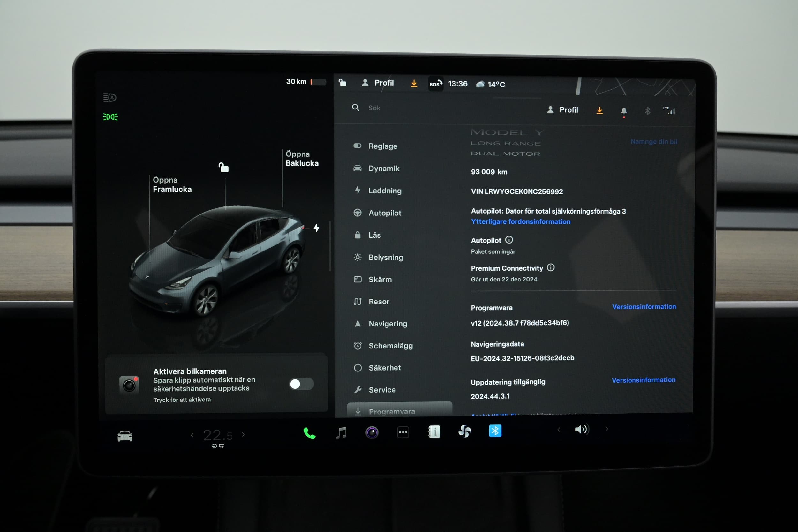Open the Profil dropdown in top bar

coord(378,83)
